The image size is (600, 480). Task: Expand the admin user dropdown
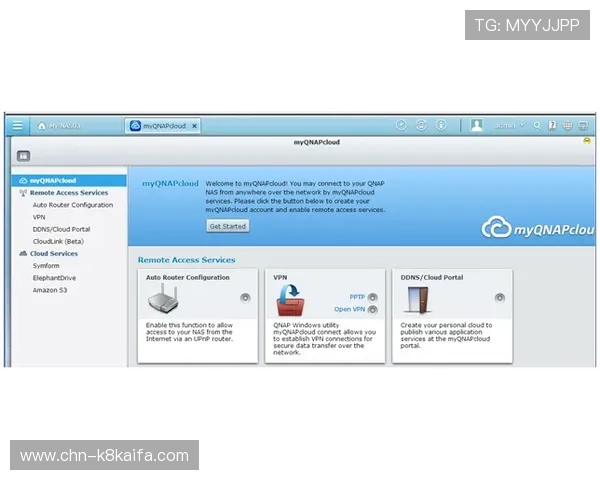[x=509, y=126]
